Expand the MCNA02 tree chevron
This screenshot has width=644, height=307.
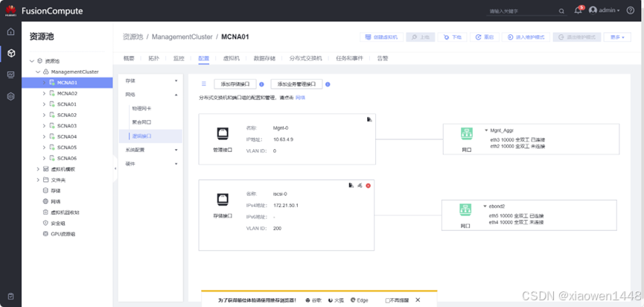(x=44, y=93)
